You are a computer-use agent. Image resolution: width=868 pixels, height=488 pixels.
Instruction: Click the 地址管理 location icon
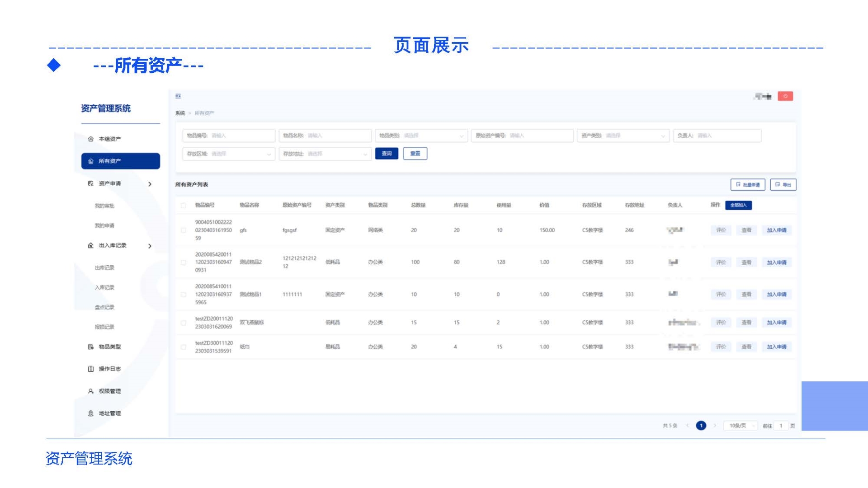point(91,413)
